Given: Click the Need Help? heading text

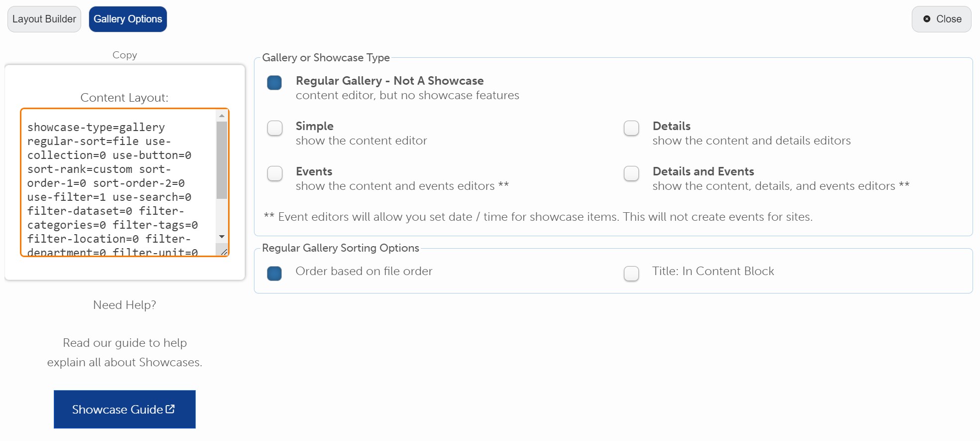Looking at the screenshot, I should point(124,305).
